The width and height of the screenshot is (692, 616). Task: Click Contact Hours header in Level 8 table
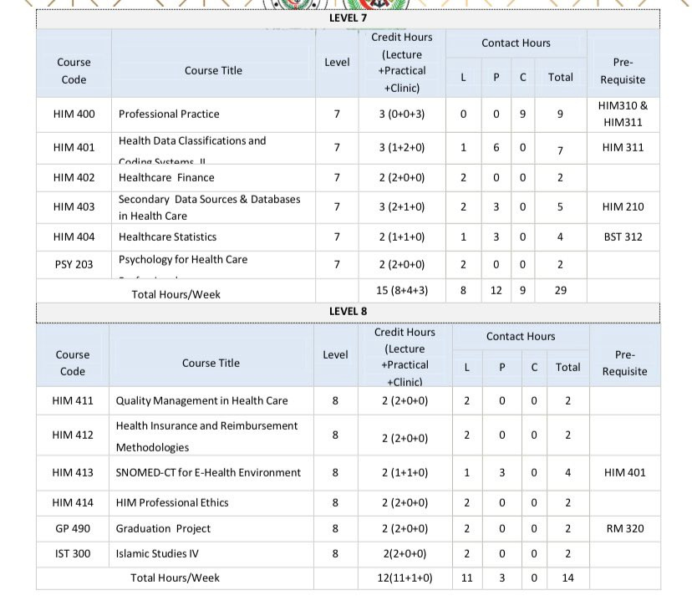(x=521, y=337)
